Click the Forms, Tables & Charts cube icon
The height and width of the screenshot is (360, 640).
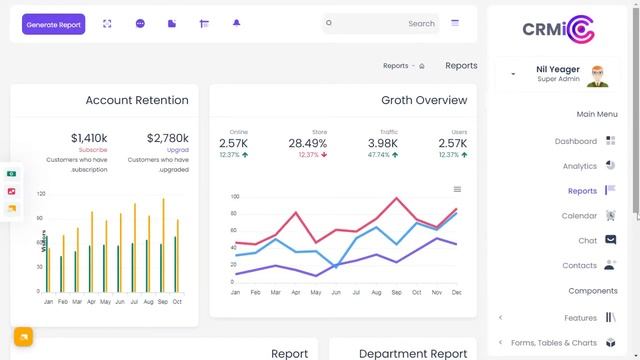tap(611, 342)
